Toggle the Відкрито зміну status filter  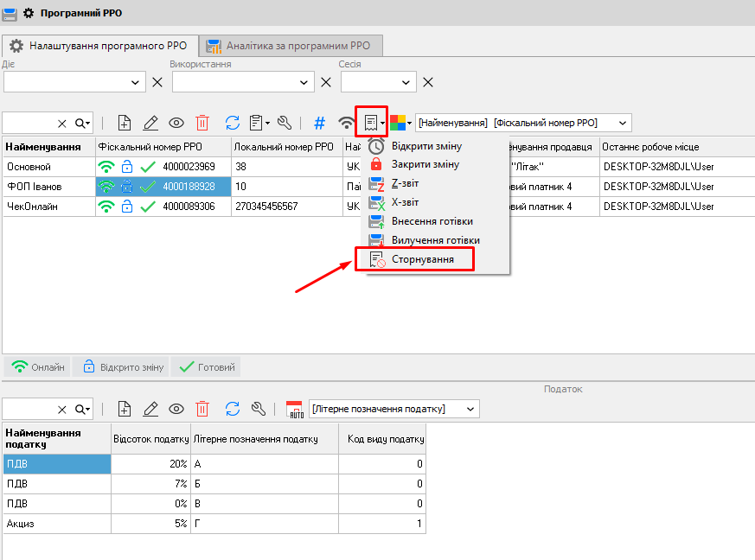point(121,367)
